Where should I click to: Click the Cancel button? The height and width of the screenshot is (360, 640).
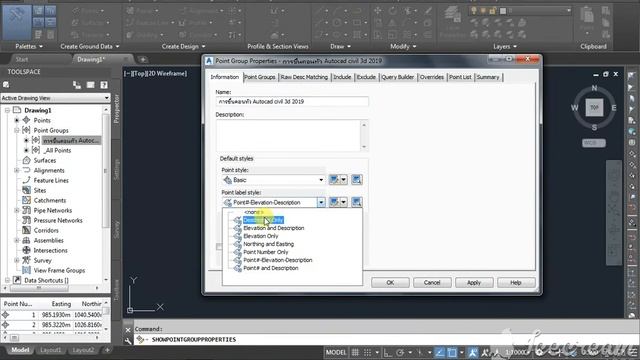tap(432, 282)
